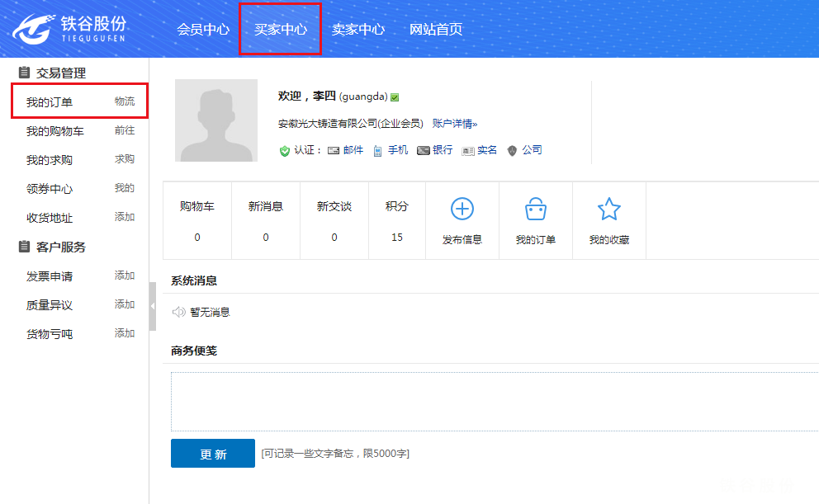Click the 铁谷股份 logo

tap(69, 29)
